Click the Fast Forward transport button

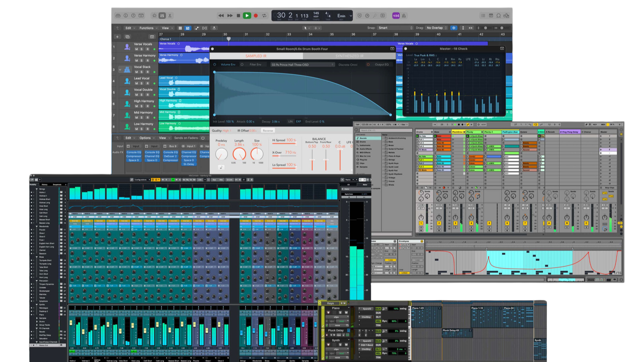tap(230, 16)
